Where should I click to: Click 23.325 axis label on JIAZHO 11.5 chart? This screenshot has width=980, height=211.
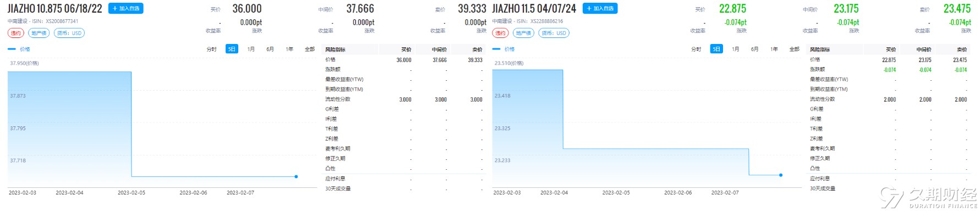[502, 129]
